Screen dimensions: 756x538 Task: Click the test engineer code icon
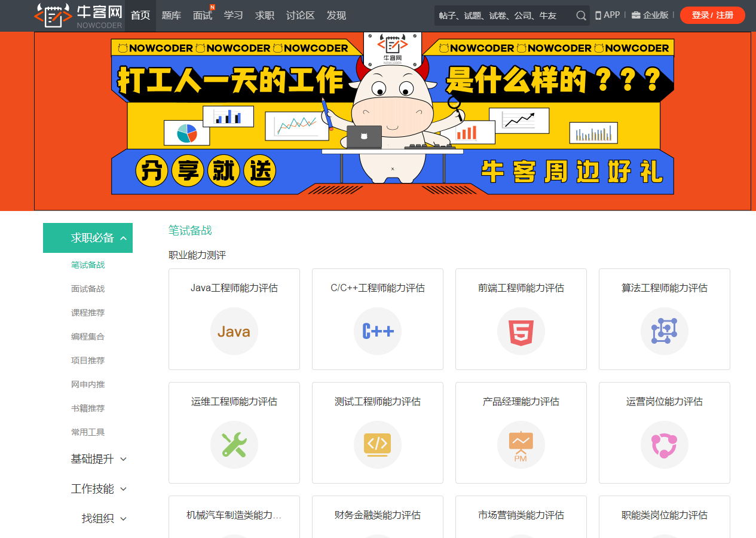(x=378, y=445)
